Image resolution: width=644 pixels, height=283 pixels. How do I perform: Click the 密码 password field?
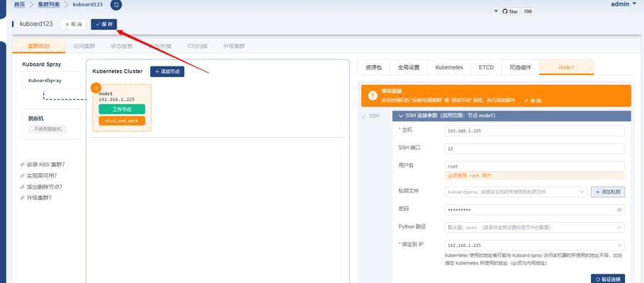pos(535,210)
